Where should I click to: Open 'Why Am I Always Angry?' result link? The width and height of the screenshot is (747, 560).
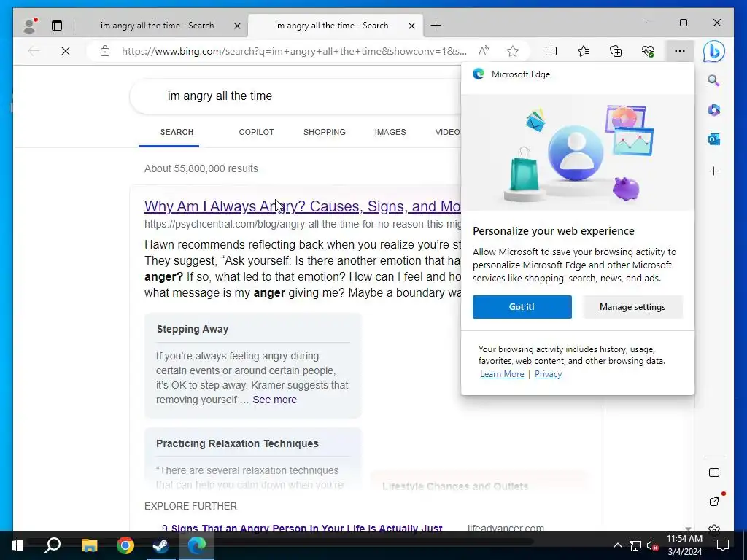coord(303,206)
